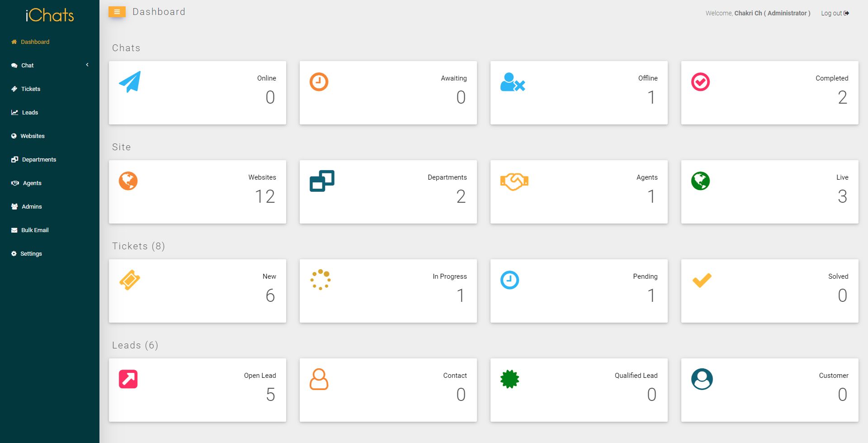The image size is (868, 443).
Task: Click the Offline user icon
Action: [x=512, y=82]
